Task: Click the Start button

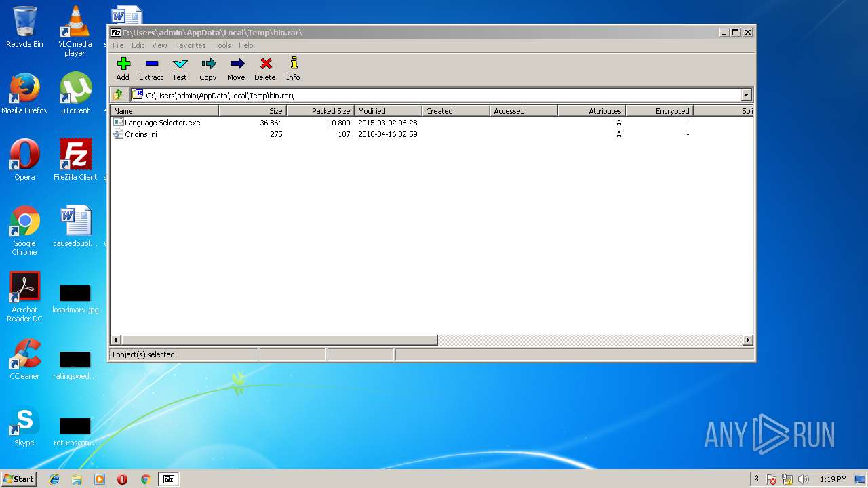Action: click(x=18, y=479)
